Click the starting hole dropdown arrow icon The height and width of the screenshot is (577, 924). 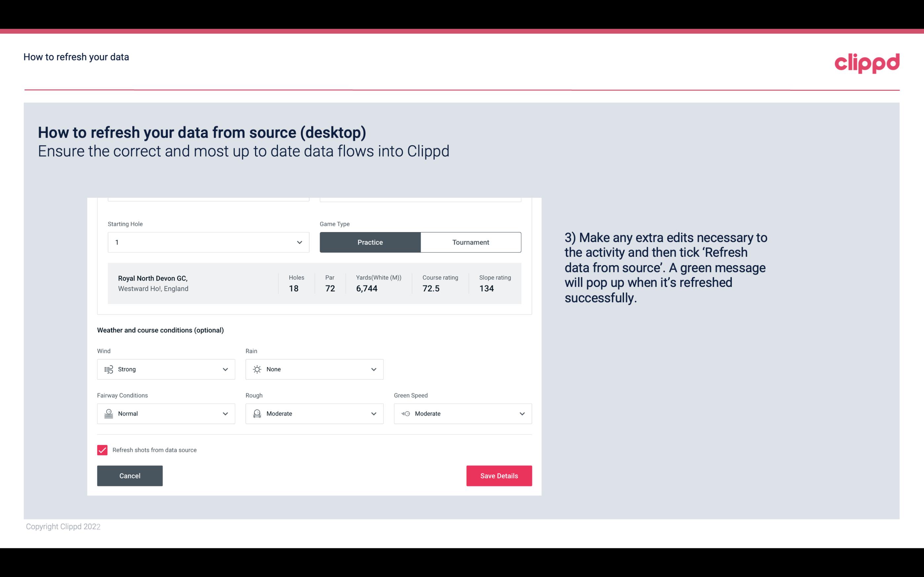[x=299, y=242]
